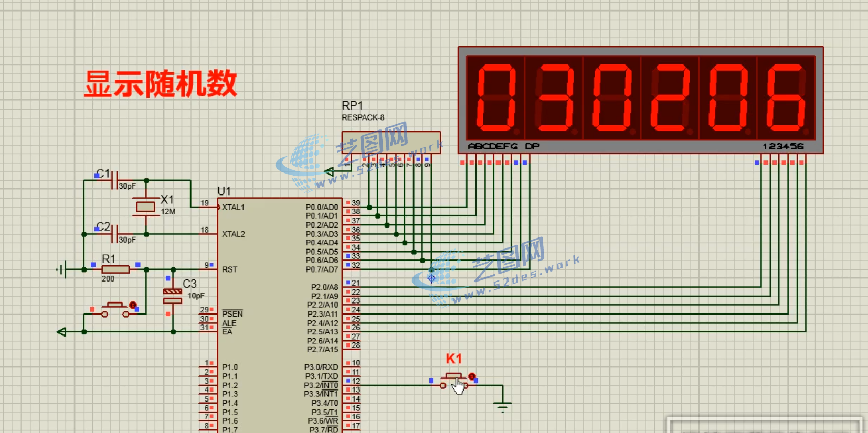
Task: Select the blue crosshair marker near P0.7 wire
Action: (431, 278)
